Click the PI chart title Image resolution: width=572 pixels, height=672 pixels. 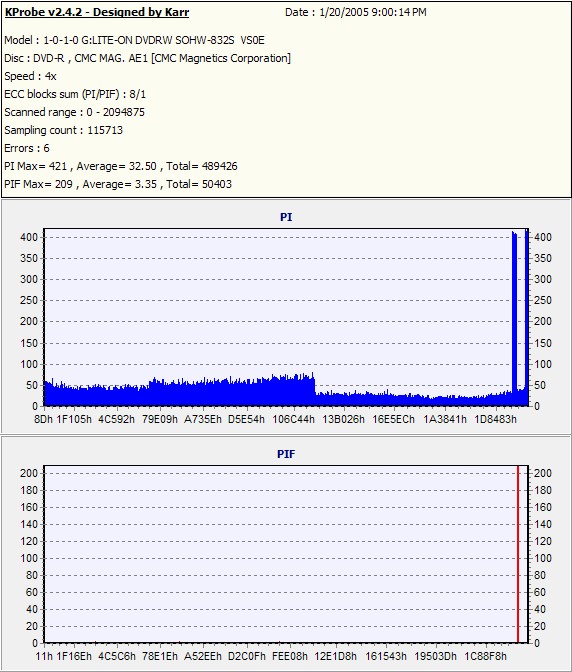coord(286,217)
